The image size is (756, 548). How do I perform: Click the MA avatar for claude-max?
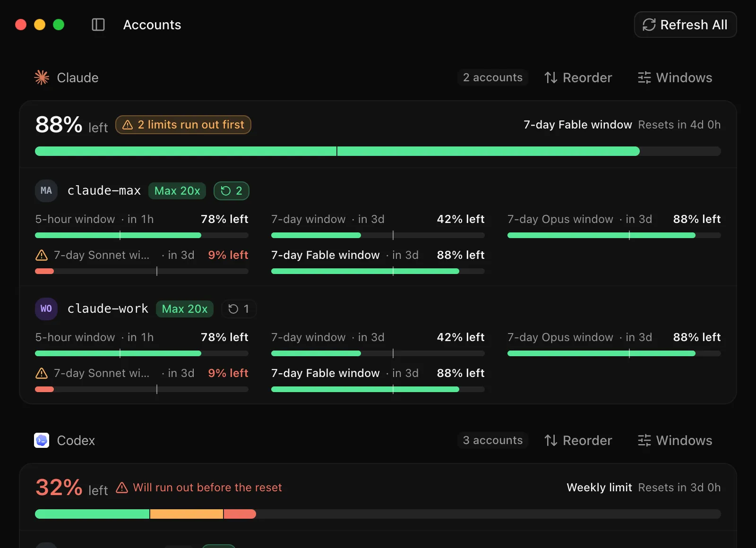click(46, 191)
